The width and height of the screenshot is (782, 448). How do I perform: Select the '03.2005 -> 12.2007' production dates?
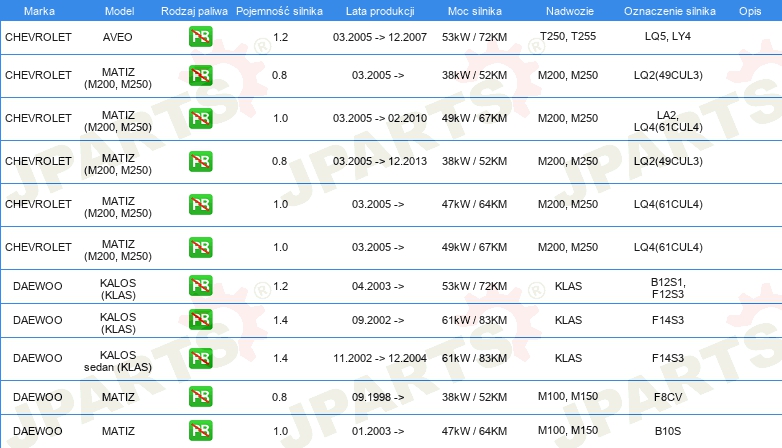pos(380,37)
